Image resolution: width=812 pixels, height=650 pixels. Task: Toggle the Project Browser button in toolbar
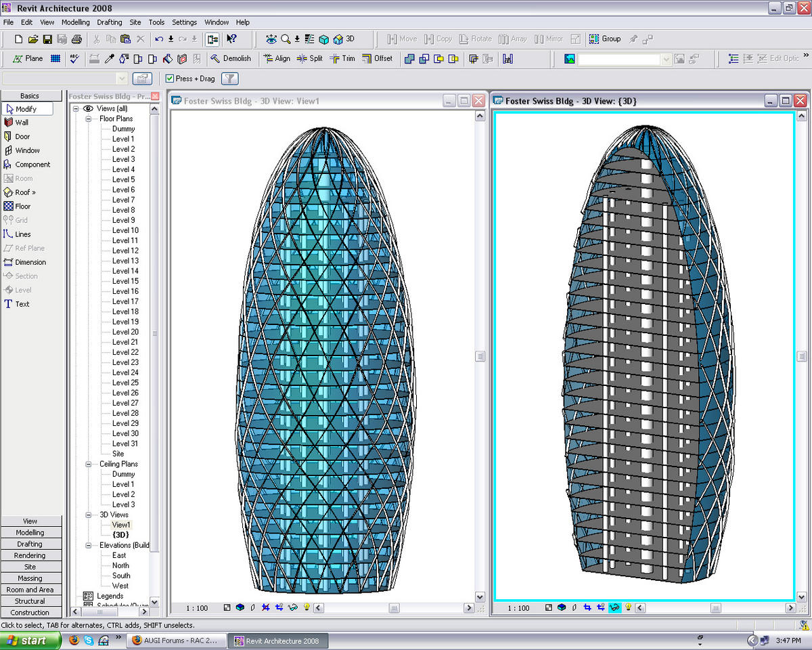(x=212, y=39)
